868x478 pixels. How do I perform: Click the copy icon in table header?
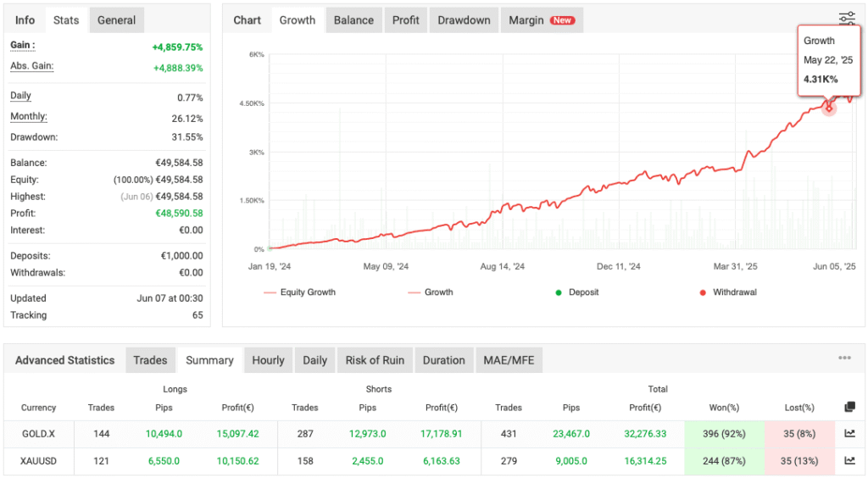pos(849,408)
